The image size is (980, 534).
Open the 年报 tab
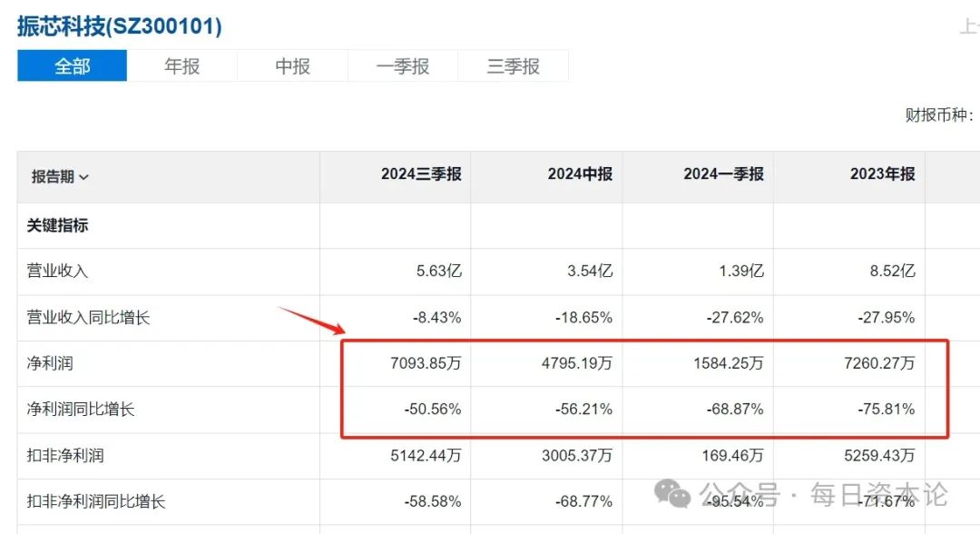(x=182, y=66)
